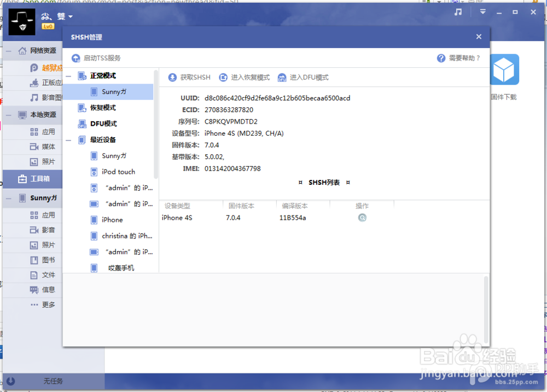This screenshot has width=547, height=392.
Task: Collapse the 本地资源 sidebar section
Action: click(x=8, y=115)
